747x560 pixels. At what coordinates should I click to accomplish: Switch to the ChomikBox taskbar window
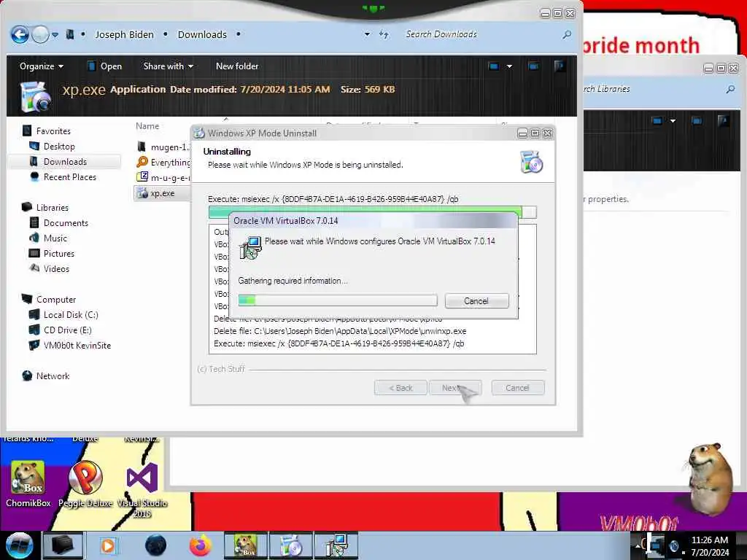pos(245,545)
